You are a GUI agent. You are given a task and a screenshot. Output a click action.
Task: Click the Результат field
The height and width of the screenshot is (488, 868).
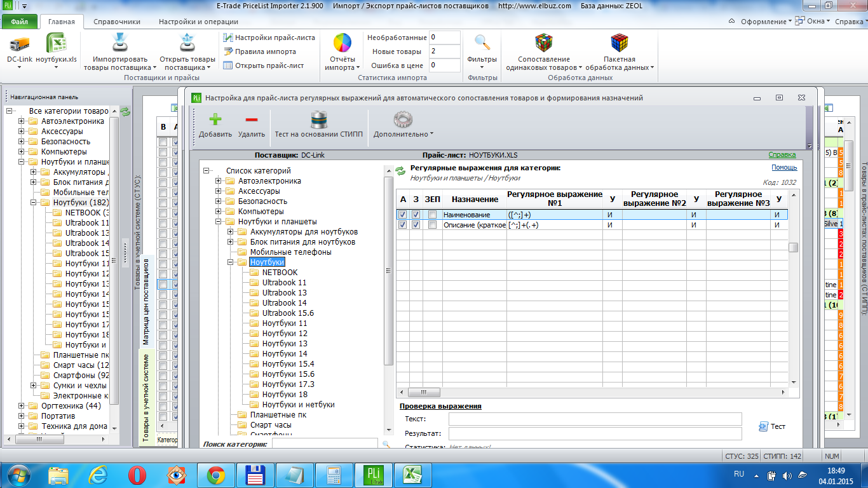coord(595,433)
